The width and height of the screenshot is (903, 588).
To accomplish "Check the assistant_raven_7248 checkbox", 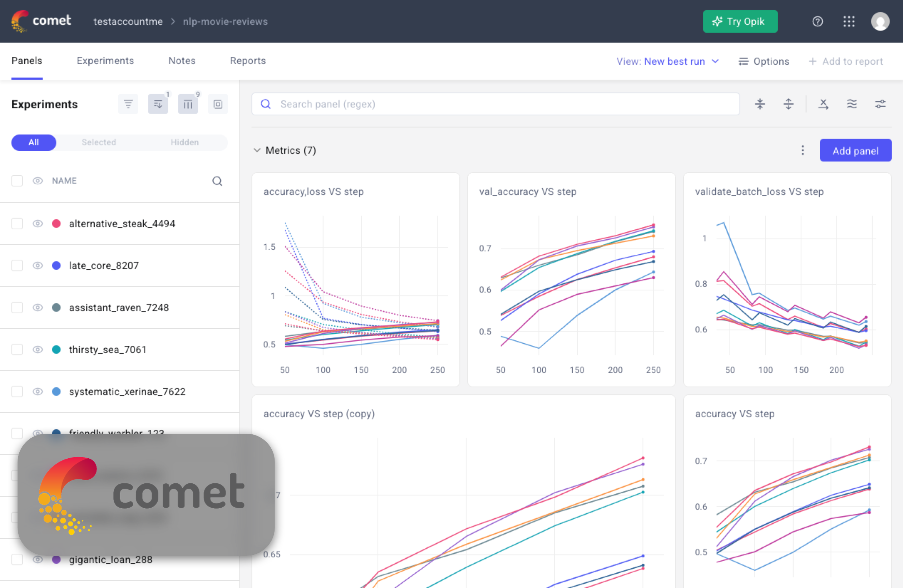I will (17, 308).
